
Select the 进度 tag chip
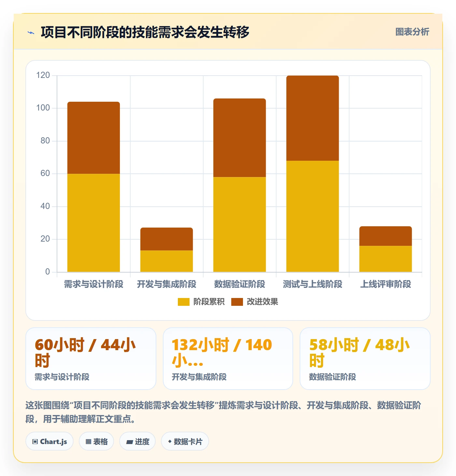[137, 441]
